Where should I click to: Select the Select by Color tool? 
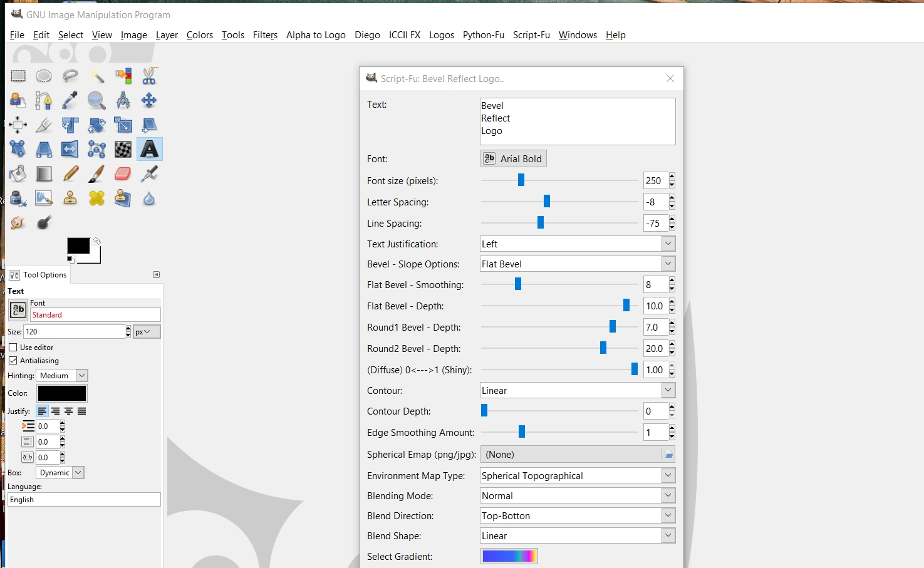(x=123, y=76)
